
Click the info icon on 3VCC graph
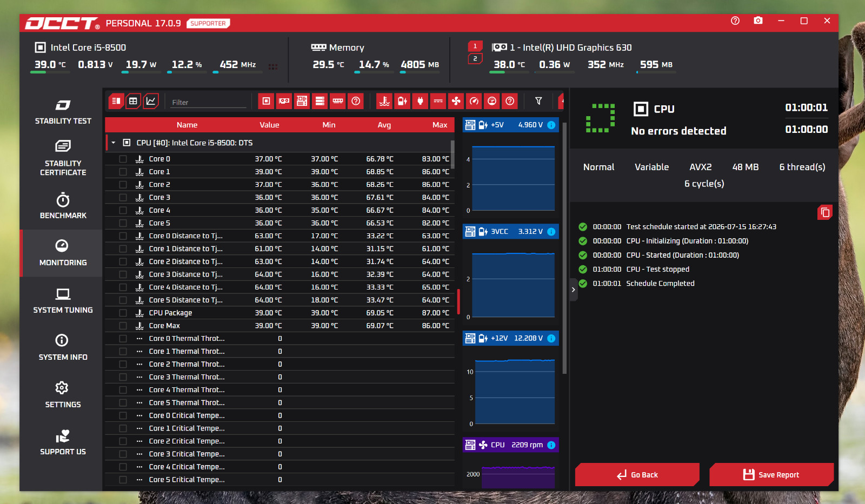coord(551,232)
